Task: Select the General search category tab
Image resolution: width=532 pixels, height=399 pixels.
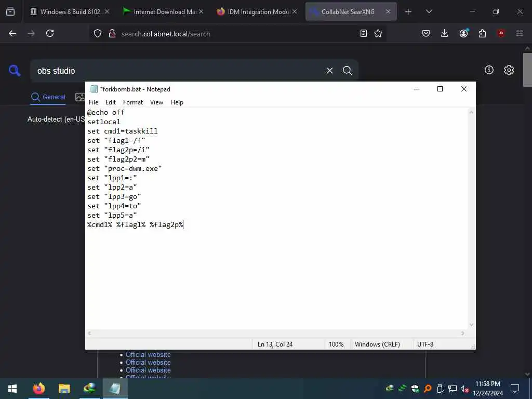Action: 48,97
